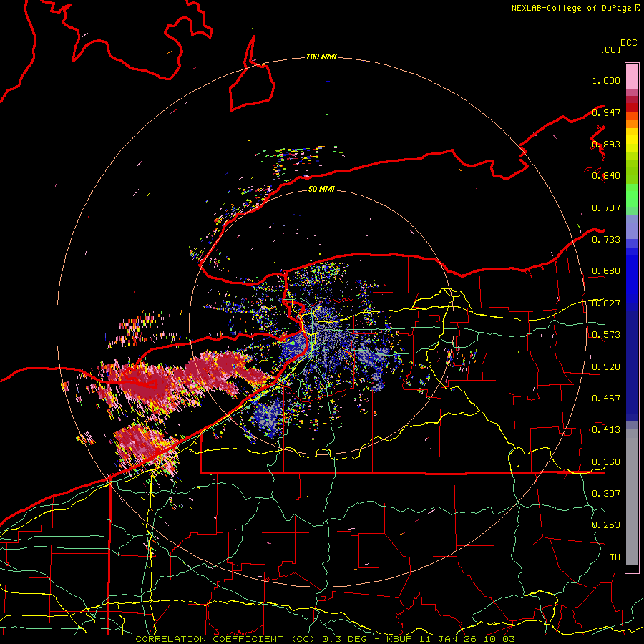Click the Correlation Coefficient product caption
644x644 pixels.
pos(325,639)
